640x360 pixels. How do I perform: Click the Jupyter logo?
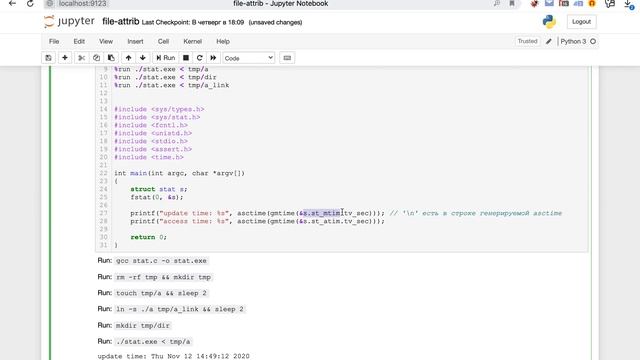click(69, 21)
